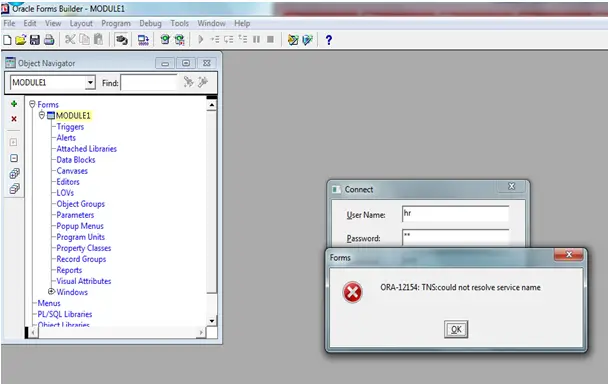The height and width of the screenshot is (384, 608).
Task: Click the navigator scroll up arrow
Action: (212, 105)
